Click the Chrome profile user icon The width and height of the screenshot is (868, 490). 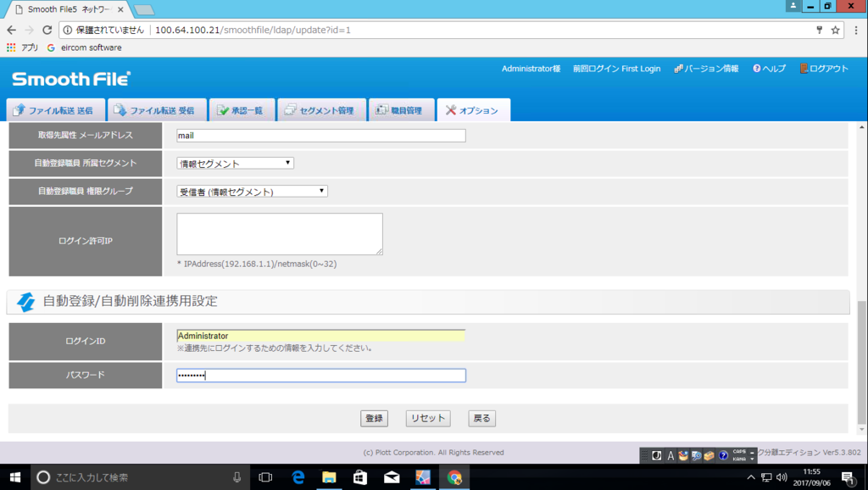click(x=793, y=6)
